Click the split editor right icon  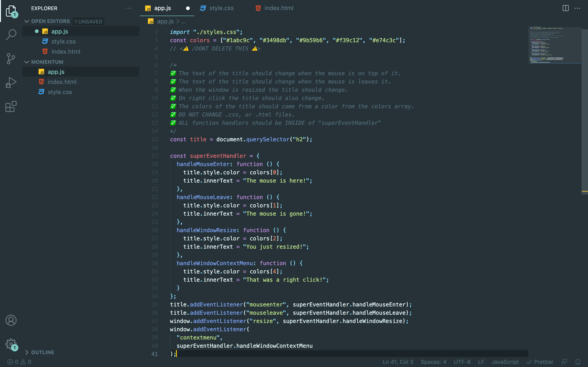pos(565,8)
